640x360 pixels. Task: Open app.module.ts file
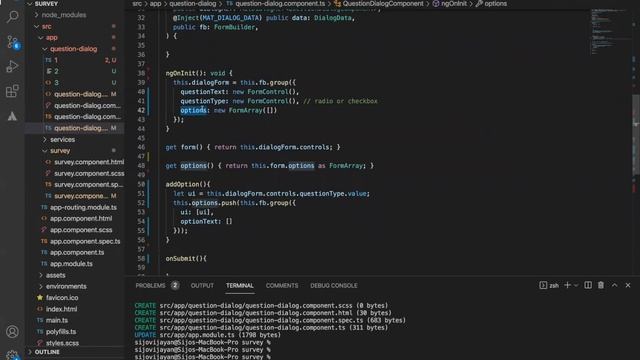pos(71,264)
